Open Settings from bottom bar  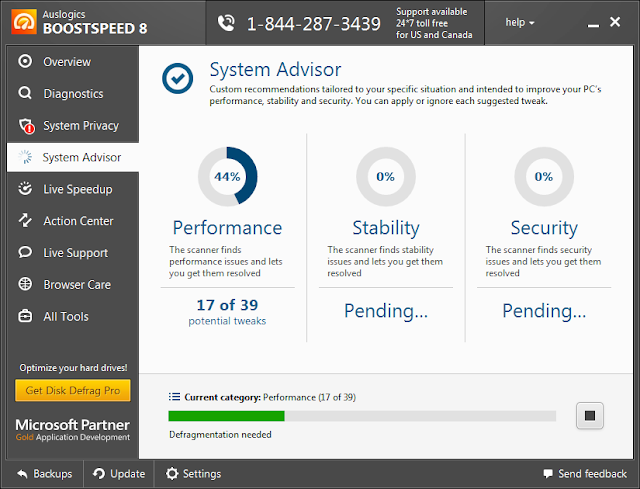(193, 473)
